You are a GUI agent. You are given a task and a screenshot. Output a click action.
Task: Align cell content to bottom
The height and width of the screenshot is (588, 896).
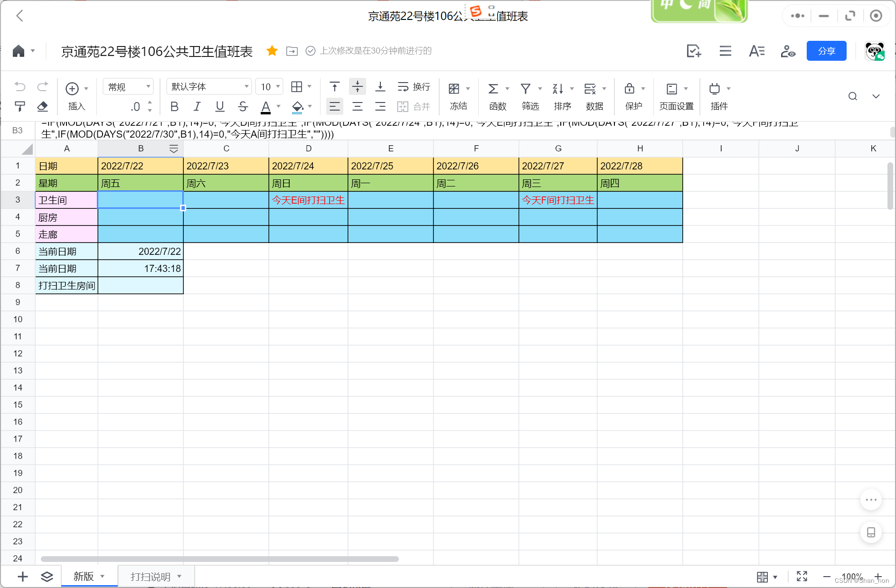[380, 87]
